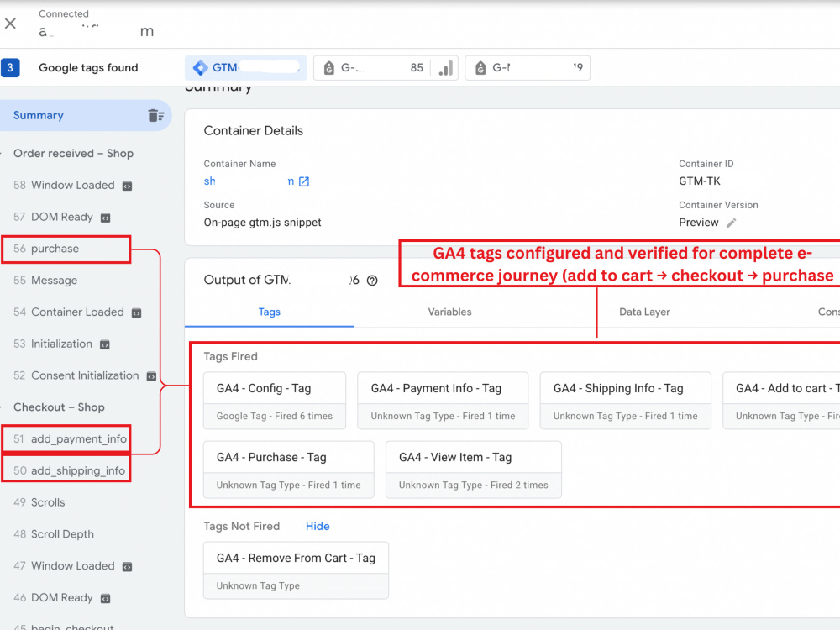This screenshot has height=630, width=840.
Task: Clear events with the Summary list icon
Action: [x=156, y=115]
